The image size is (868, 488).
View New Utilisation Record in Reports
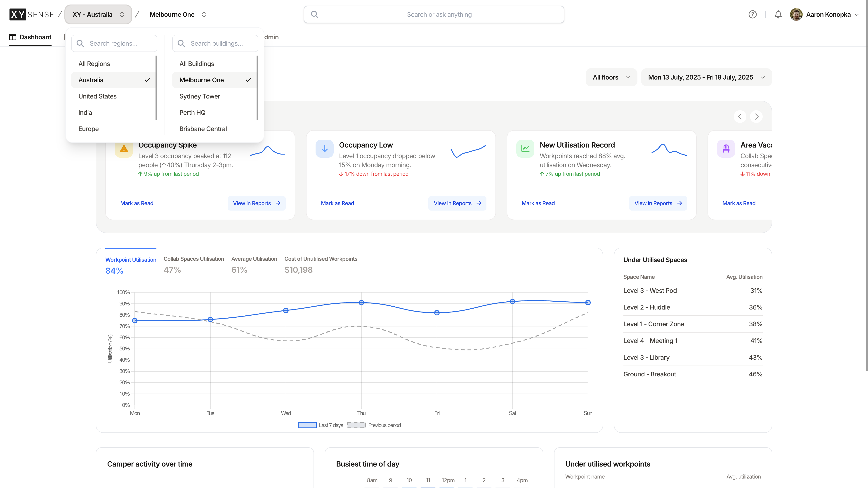[x=658, y=203]
